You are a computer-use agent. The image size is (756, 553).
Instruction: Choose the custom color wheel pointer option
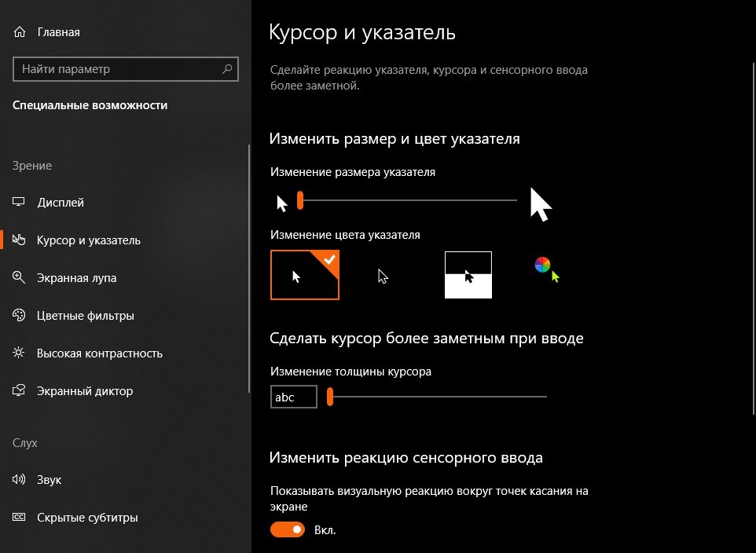pyautogui.click(x=545, y=269)
